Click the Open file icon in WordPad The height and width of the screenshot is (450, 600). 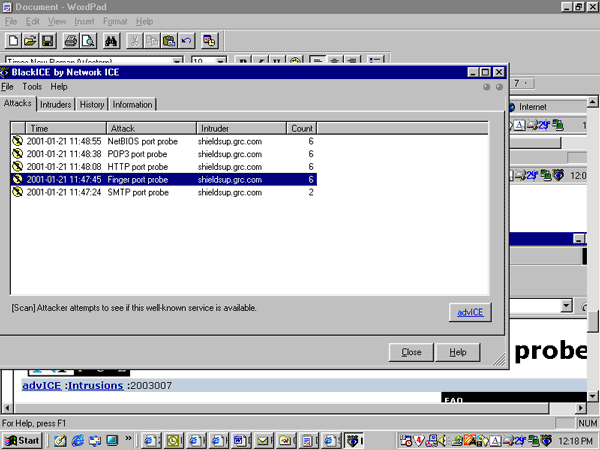coord(30,41)
